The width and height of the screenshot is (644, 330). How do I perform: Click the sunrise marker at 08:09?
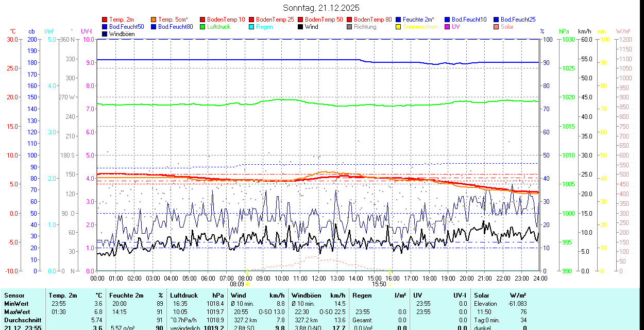248,284
